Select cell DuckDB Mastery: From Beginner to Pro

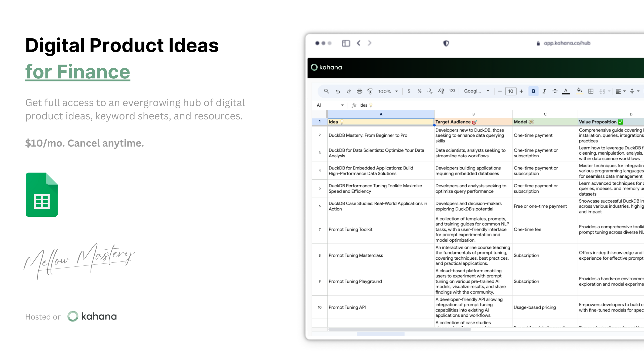381,135
